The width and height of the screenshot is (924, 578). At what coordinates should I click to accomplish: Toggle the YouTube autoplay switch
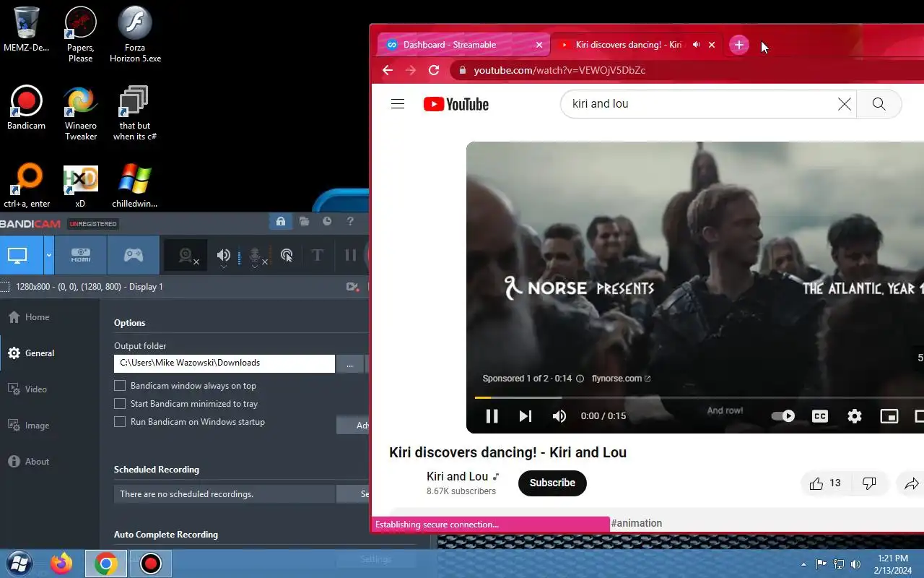783,416
